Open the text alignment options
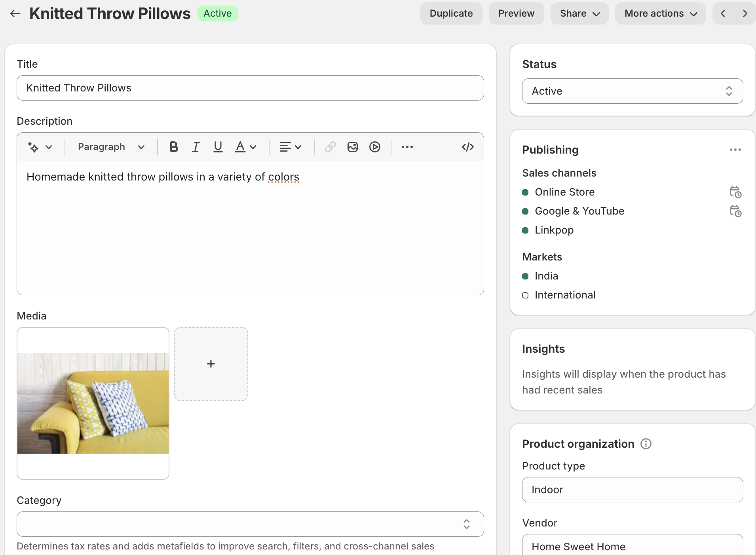The width and height of the screenshot is (756, 555). click(x=291, y=147)
